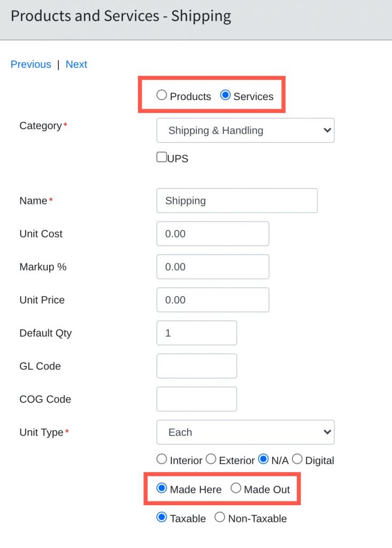Viewport: 392px width, 548px height.
Task: Mark item as Non-Taxable
Action: point(219,517)
